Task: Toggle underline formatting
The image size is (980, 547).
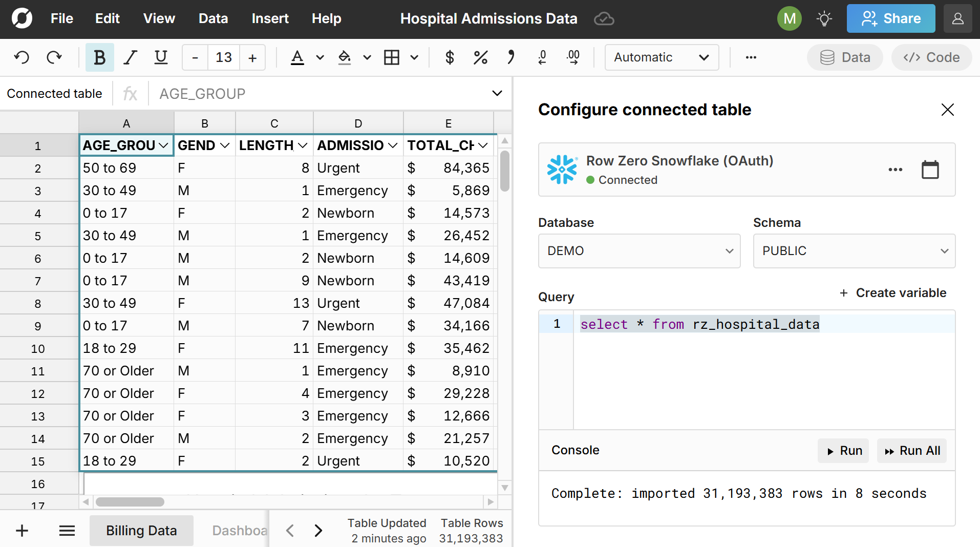Action: (161, 57)
